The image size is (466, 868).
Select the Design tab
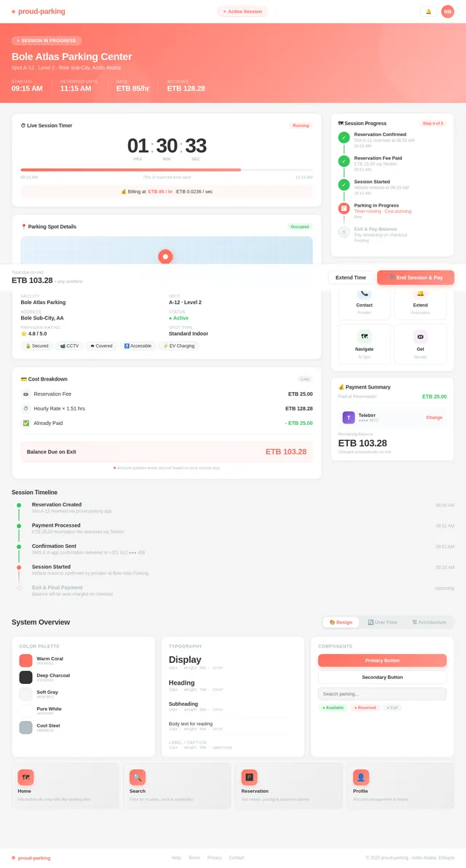tap(340, 622)
